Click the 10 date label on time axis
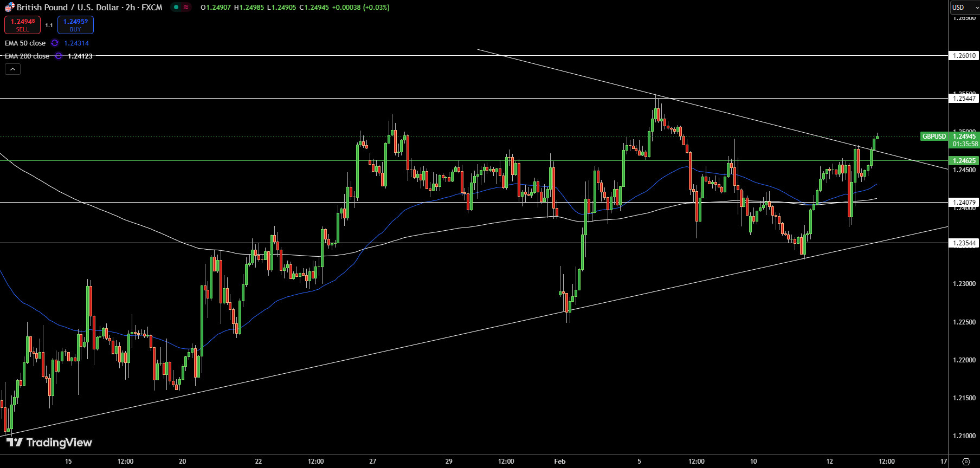980x468 pixels. 753,461
